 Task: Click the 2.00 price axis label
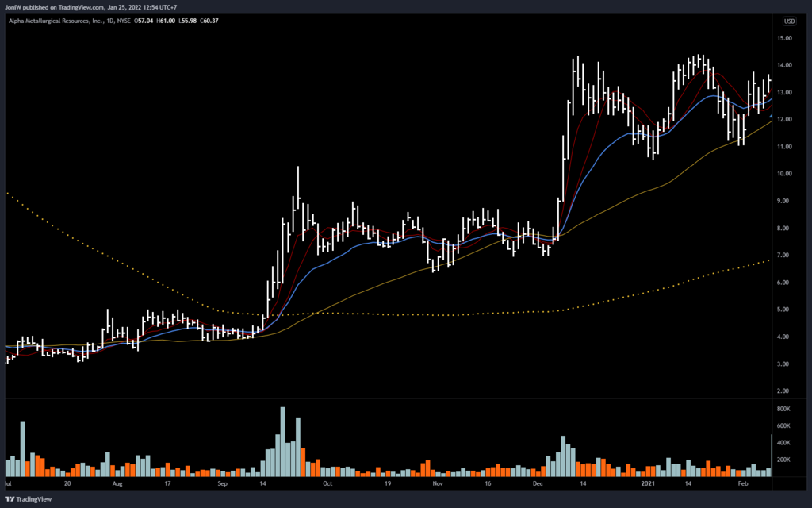(x=785, y=391)
